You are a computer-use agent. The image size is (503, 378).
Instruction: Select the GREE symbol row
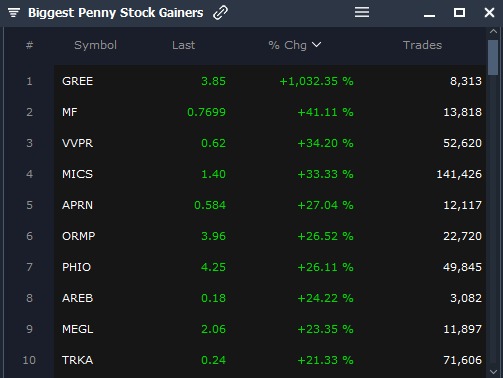270,81
